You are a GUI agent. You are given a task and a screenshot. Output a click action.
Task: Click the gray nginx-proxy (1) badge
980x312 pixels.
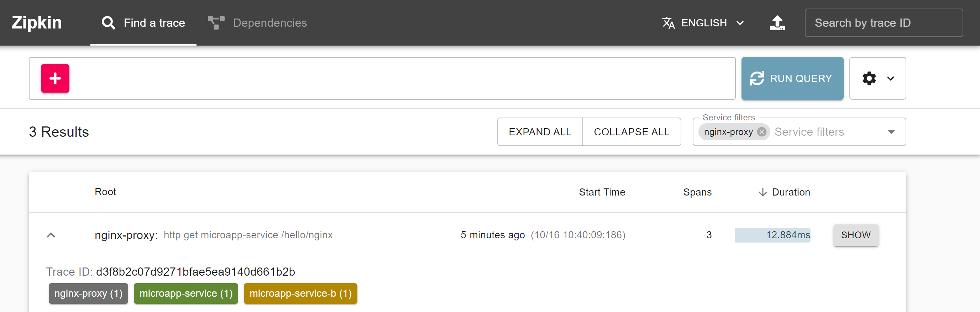88,293
